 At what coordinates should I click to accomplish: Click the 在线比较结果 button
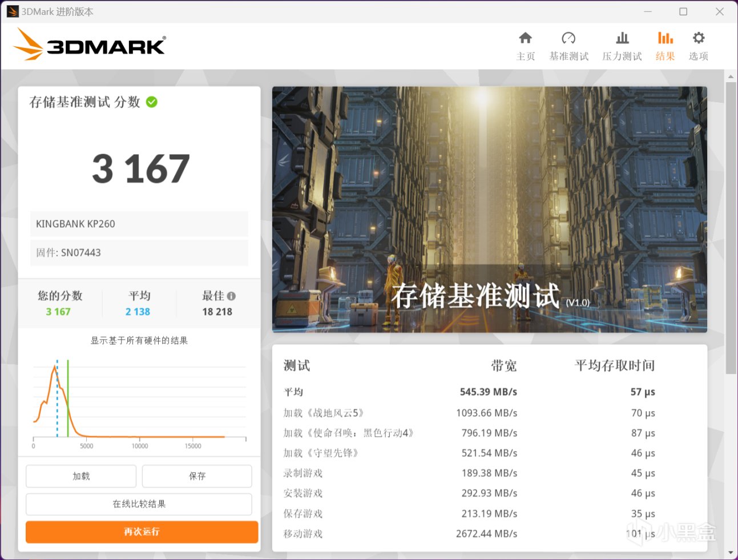click(x=139, y=504)
